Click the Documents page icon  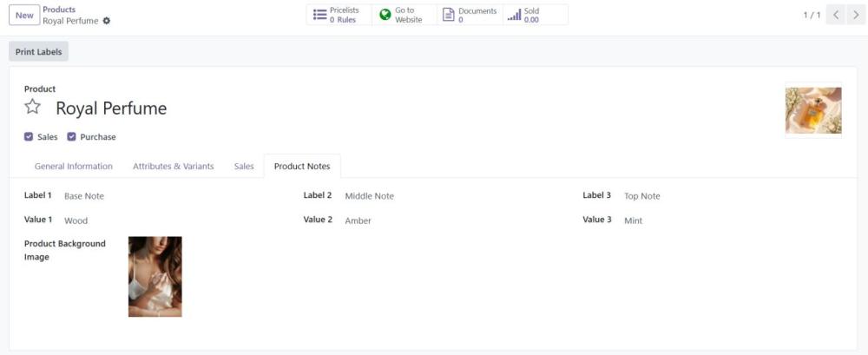[449, 15]
